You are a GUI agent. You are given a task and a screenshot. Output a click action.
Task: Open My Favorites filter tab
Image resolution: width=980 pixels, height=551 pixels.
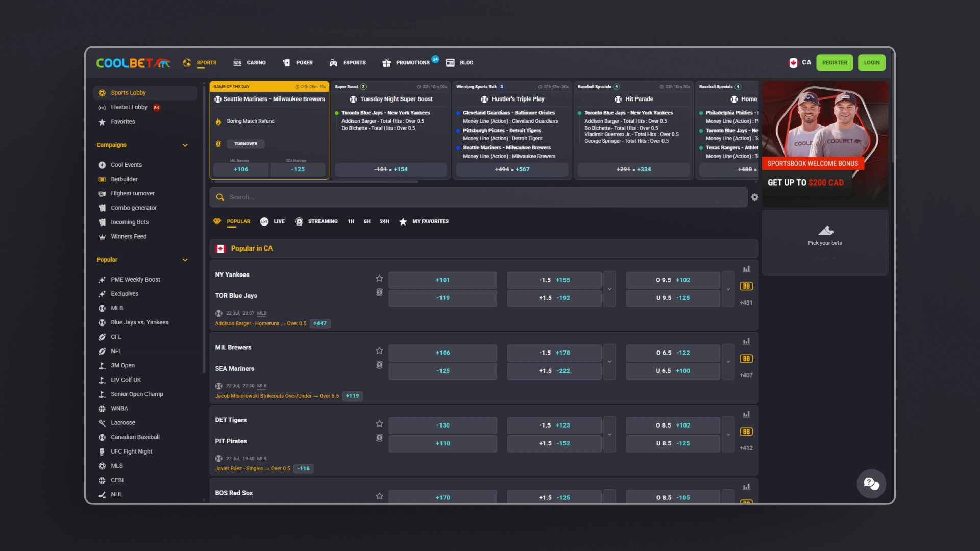(x=424, y=221)
